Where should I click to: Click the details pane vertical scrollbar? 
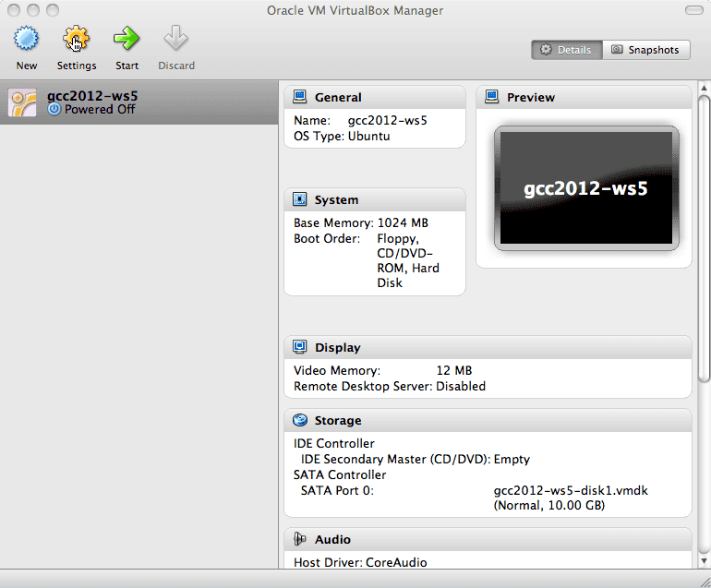point(704,240)
